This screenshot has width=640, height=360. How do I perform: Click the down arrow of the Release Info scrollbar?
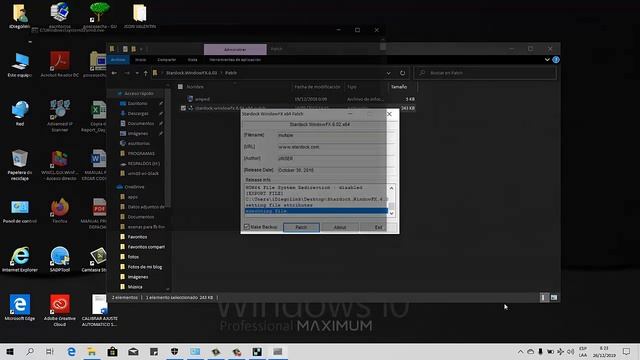coord(391,213)
